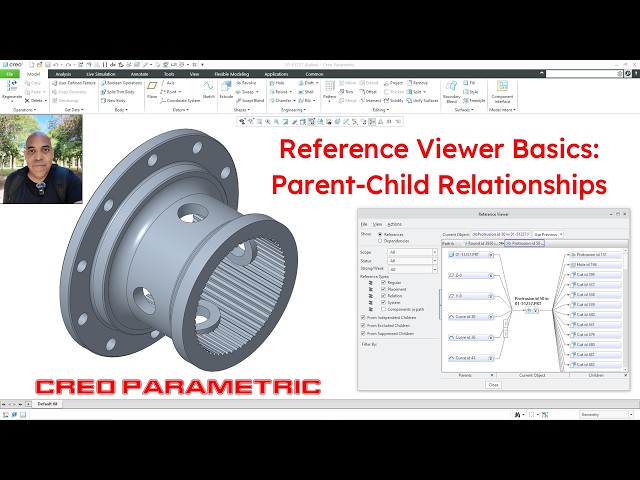The image size is (640, 480).
Task: Choose the Solidify tool
Action: [393, 100]
